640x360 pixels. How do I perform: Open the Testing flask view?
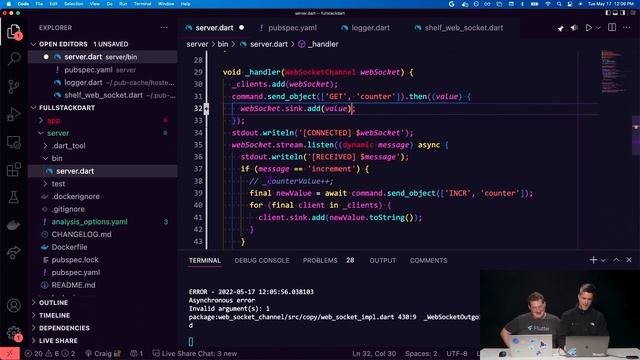pyautogui.click(x=13, y=197)
